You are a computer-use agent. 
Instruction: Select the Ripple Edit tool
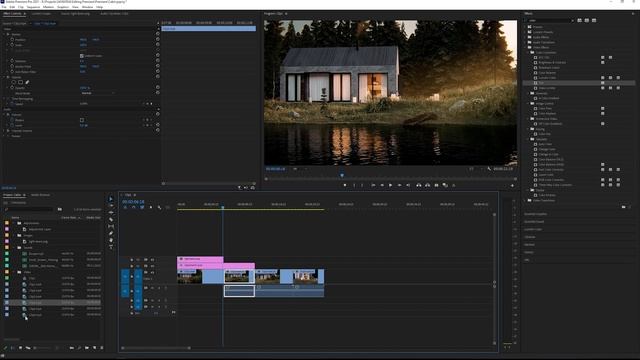coord(111,213)
